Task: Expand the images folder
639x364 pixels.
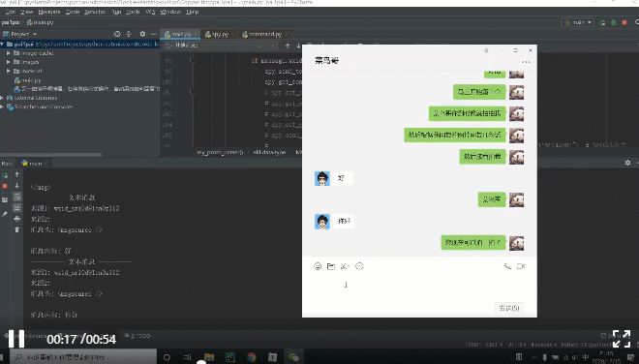Action: pyautogui.click(x=8, y=62)
